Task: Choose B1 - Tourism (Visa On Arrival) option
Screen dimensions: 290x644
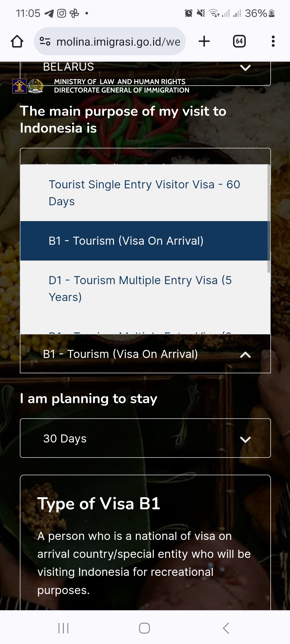Action: [x=144, y=241]
